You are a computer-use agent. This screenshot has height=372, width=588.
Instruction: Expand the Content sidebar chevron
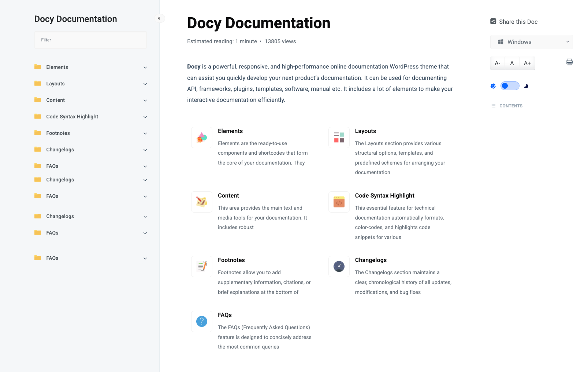(145, 100)
